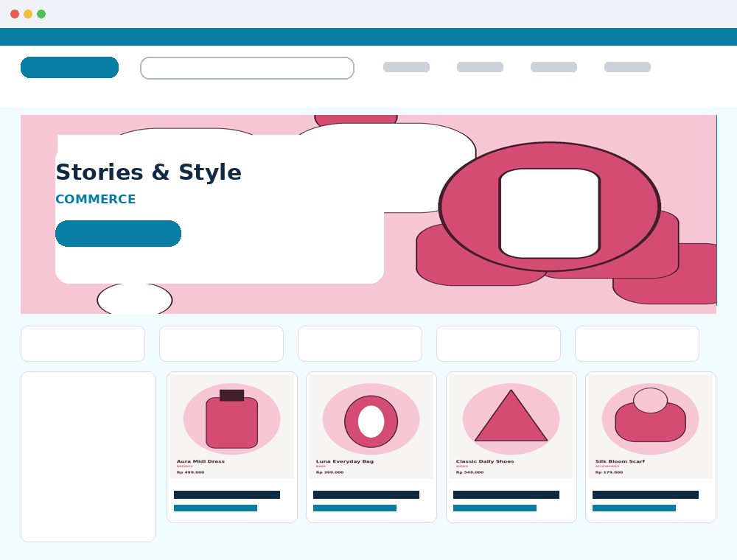
Task: Click the teal button under COMMERCE
Action: pyautogui.click(x=118, y=234)
